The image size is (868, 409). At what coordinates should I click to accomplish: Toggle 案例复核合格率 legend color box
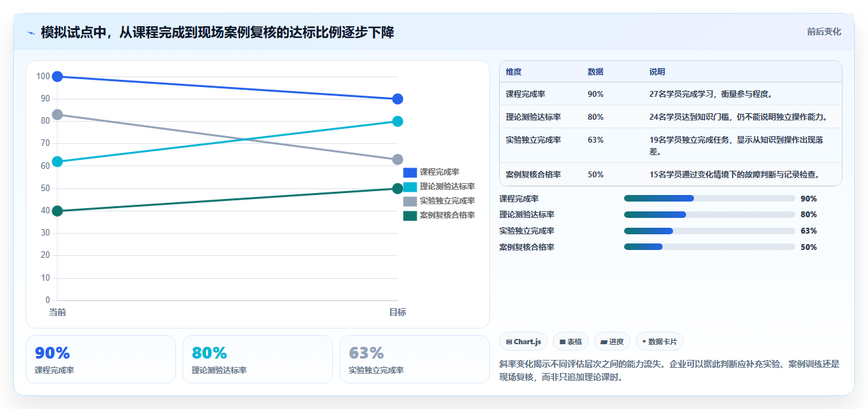pyautogui.click(x=409, y=216)
